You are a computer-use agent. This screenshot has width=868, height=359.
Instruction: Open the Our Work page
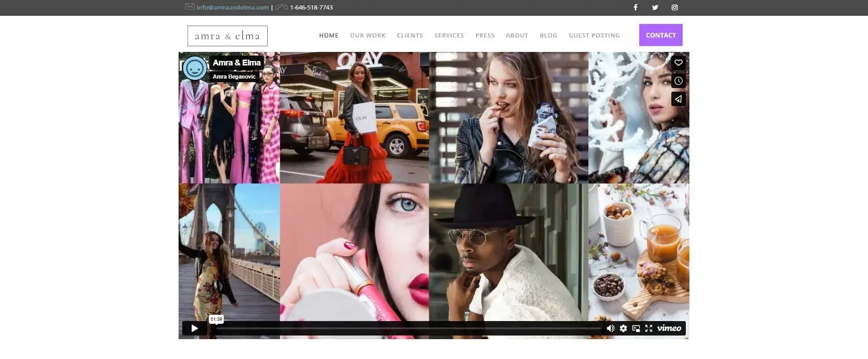[368, 35]
